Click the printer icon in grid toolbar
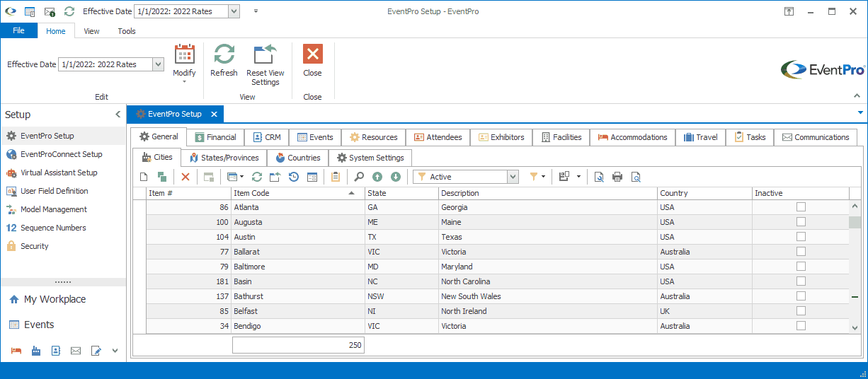 [x=617, y=177]
